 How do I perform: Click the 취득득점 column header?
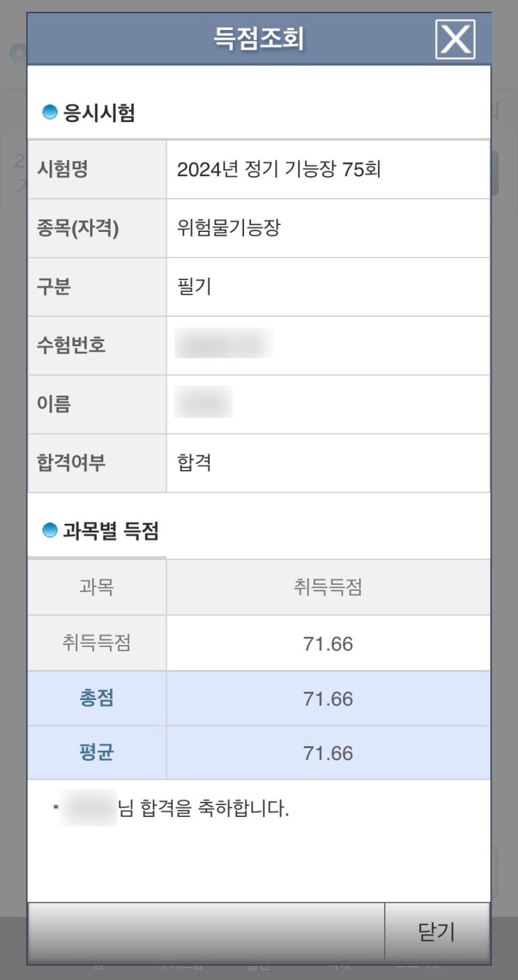click(328, 587)
